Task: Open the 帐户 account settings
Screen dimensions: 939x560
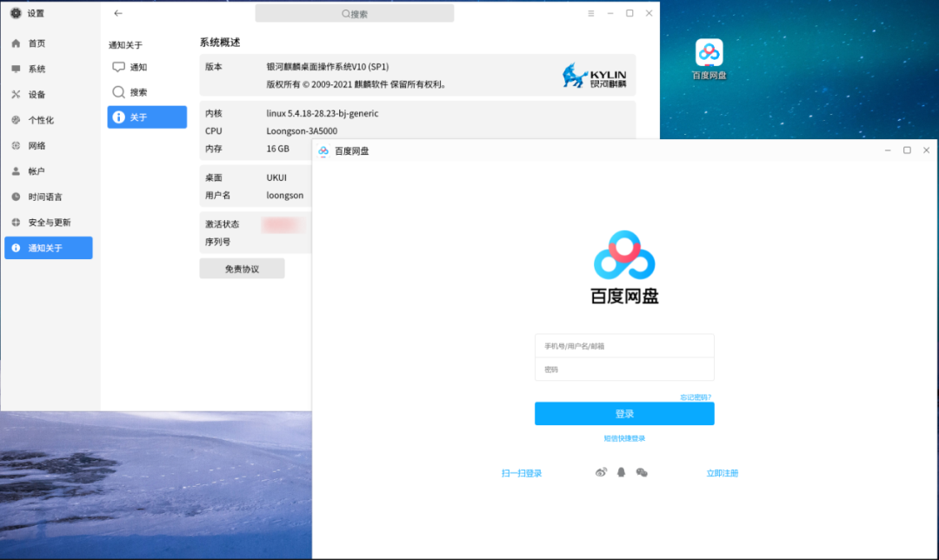Action: tap(48, 170)
